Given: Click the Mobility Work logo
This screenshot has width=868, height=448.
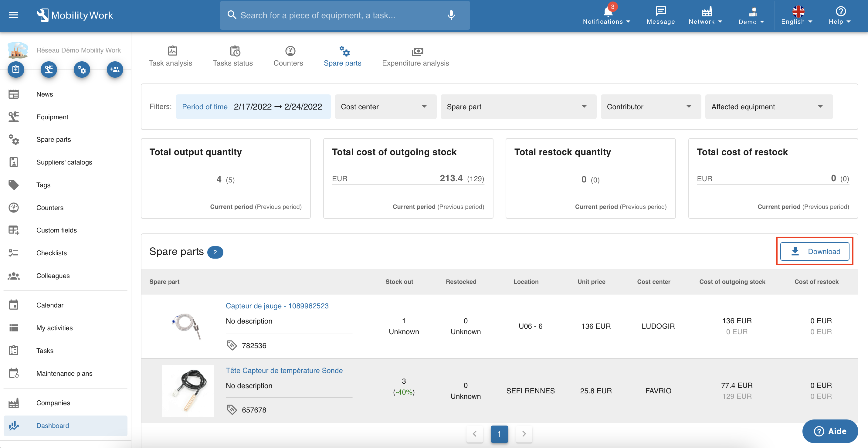Looking at the screenshot, I should [75, 15].
